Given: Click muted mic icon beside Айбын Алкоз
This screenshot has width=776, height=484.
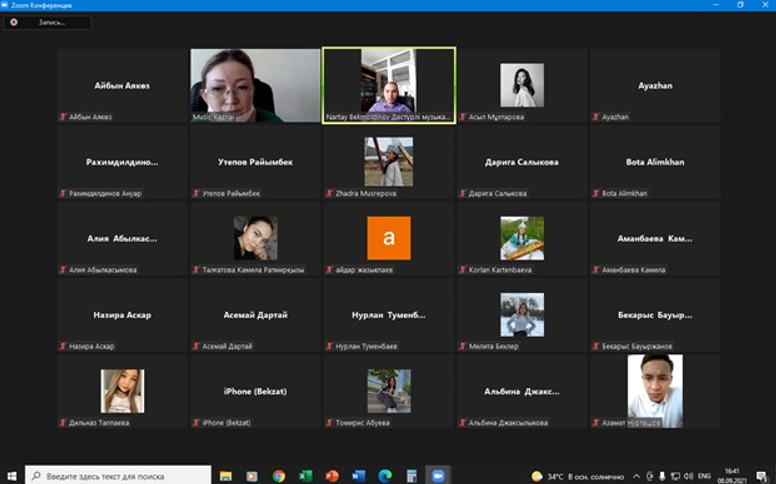Looking at the screenshot, I should tap(63, 117).
